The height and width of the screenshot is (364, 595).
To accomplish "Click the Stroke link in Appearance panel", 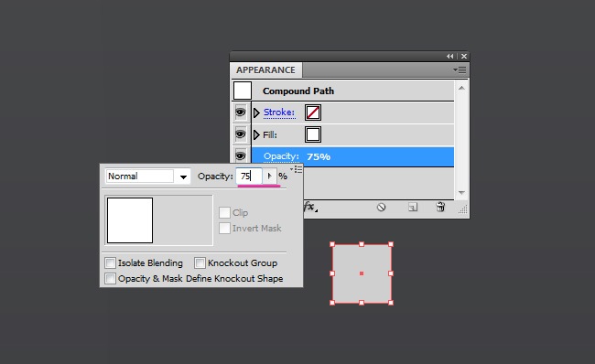I will point(279,112).
